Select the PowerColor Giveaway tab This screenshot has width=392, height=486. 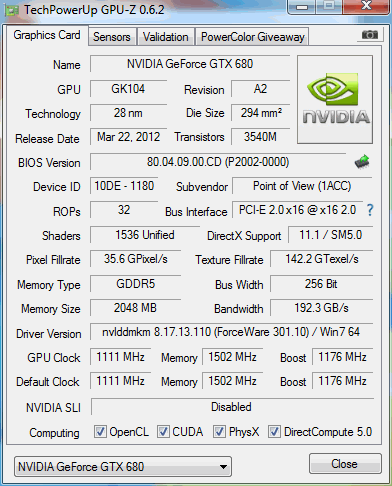(253, 37)
